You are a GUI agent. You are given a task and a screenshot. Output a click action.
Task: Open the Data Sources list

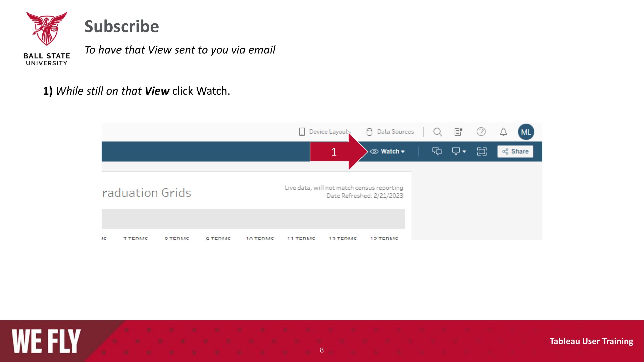point(395,131)
